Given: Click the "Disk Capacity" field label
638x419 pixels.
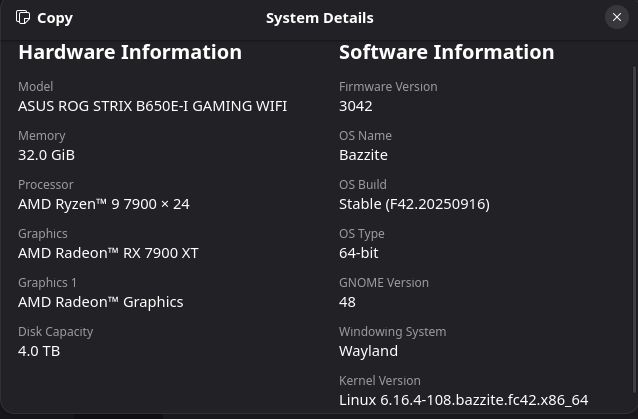Looking at the screenshot, I should [55, 332].
